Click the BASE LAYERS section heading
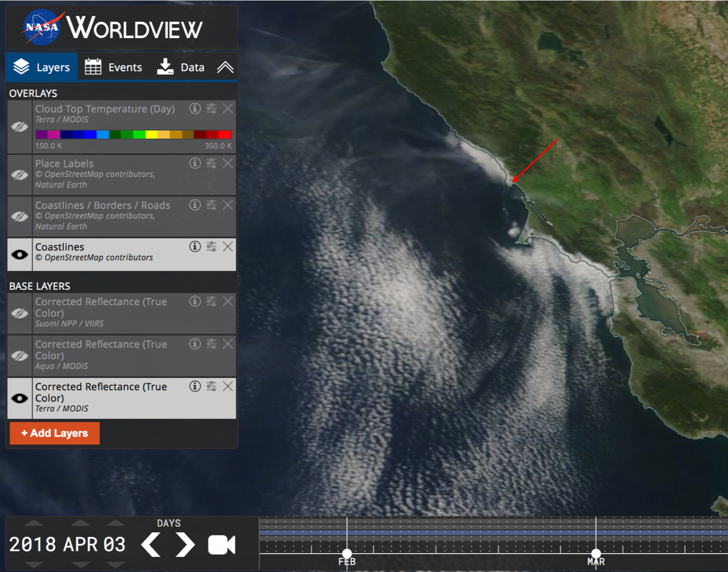Screen dimensions: 728x572 (x=40, y=286)
